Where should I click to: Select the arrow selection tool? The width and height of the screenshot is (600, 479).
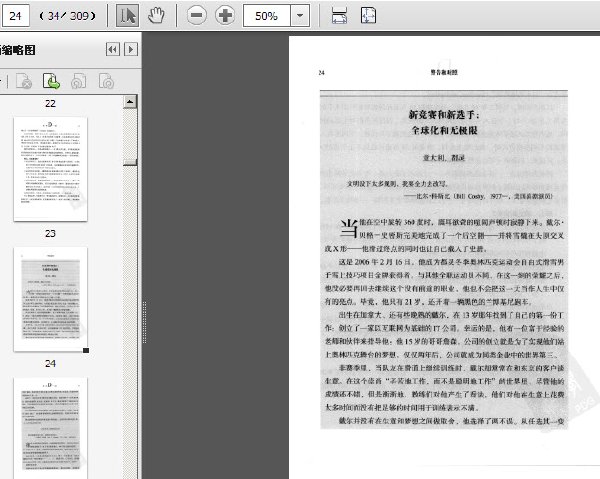point(127,16)
